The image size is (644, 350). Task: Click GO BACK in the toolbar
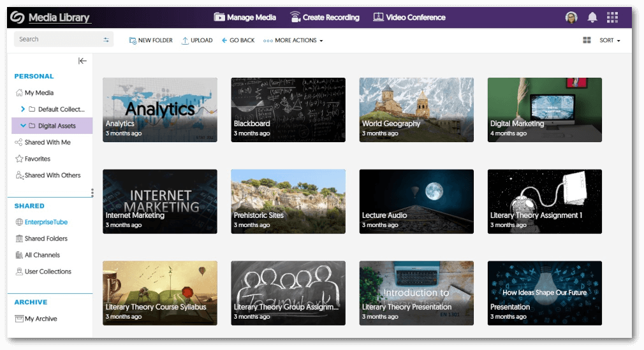[238, 40]
